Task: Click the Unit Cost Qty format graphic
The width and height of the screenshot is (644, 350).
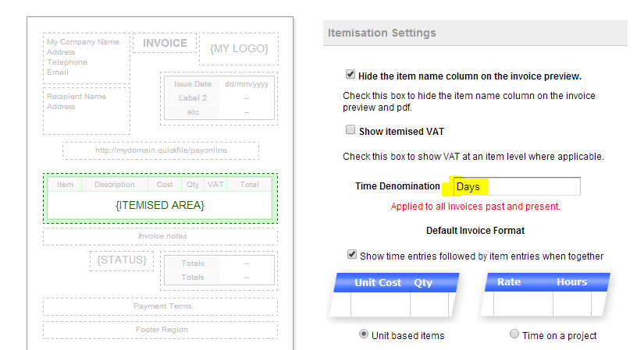Action: (x=393, y=294)
